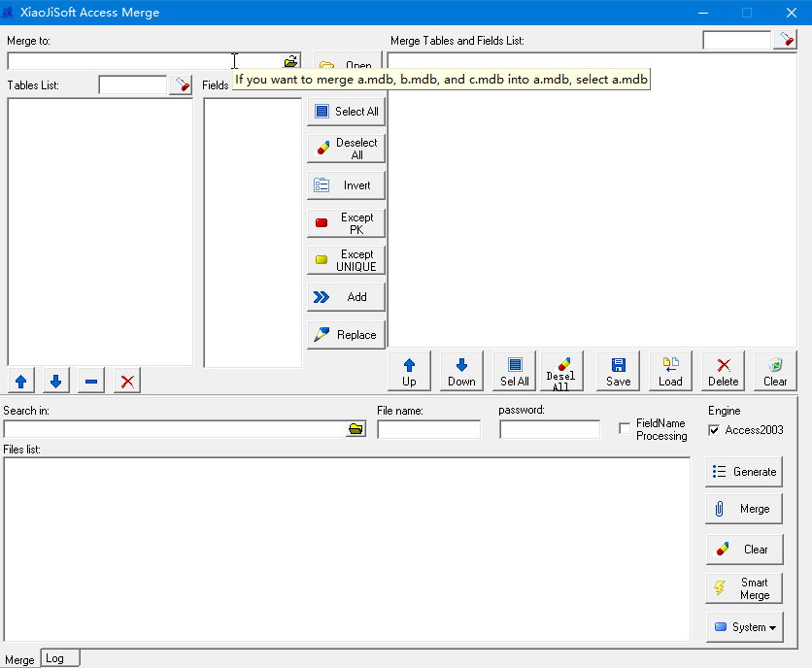This screenshot has height=668, width=812.
Task: Click the Open button beside Merge to
Action: tap(348, 60)
